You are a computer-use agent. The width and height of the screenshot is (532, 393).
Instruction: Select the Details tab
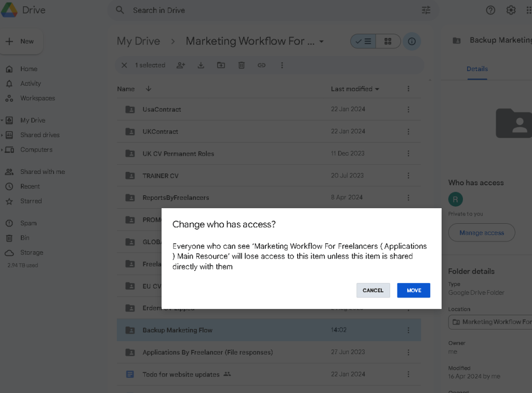coord(477,69)
